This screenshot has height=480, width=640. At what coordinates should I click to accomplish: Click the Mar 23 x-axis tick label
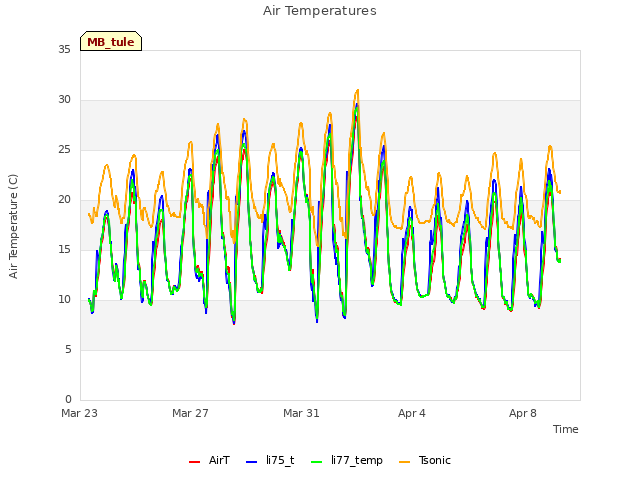coord(80,413)
